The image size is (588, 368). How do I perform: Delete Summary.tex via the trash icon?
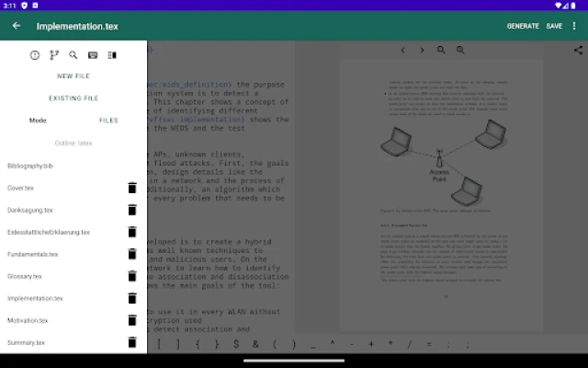coord(131,342)
